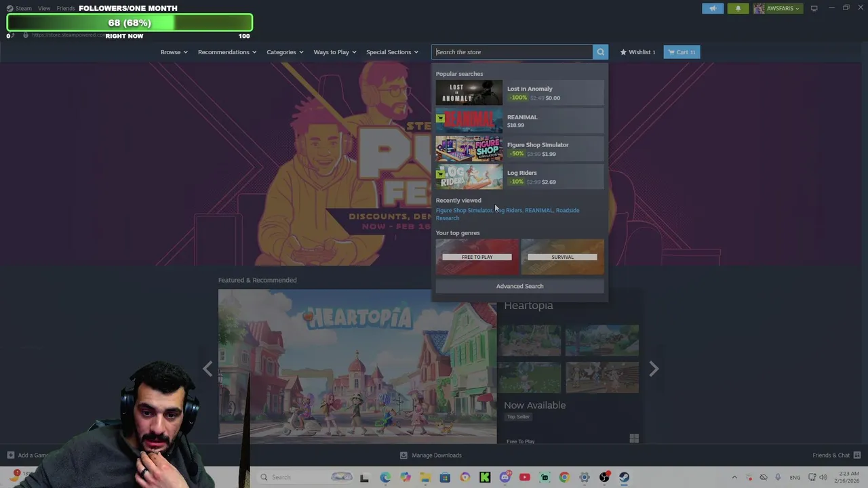This screenshot has height=488, width=868.
Task: Go to the previous featured game
Action: point(208,369)
